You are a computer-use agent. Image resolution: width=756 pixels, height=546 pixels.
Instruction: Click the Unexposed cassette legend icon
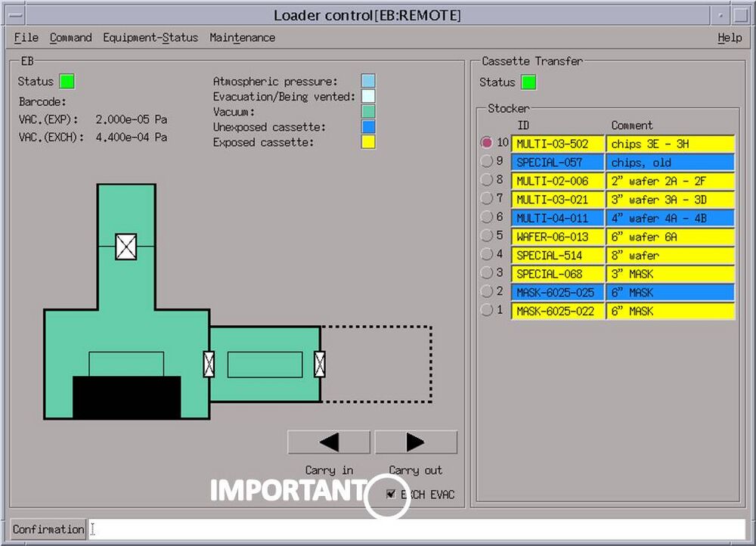tap(367, 126)
